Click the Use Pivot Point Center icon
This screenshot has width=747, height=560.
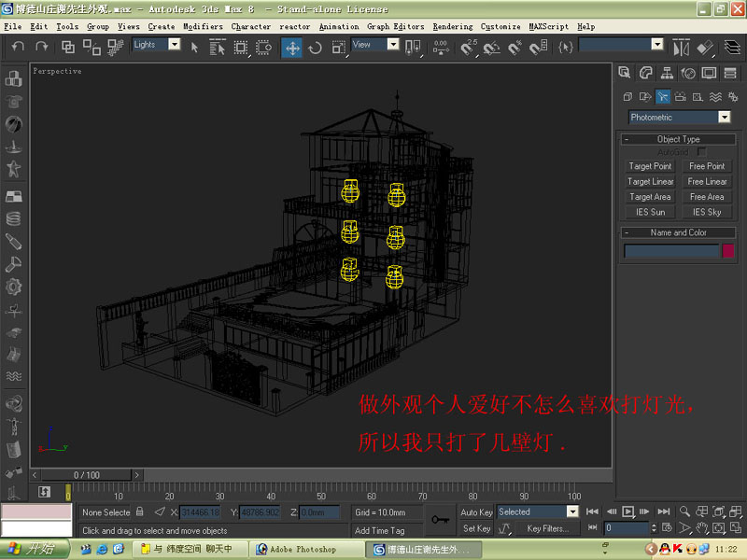(x=412, y=48)
